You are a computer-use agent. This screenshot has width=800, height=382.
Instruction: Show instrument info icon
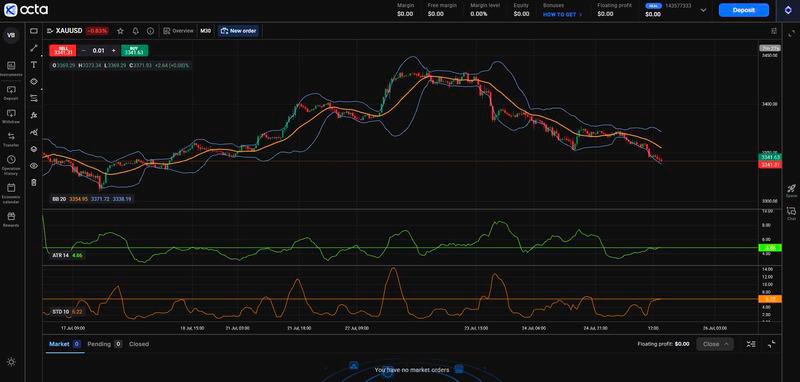[150, 31]
